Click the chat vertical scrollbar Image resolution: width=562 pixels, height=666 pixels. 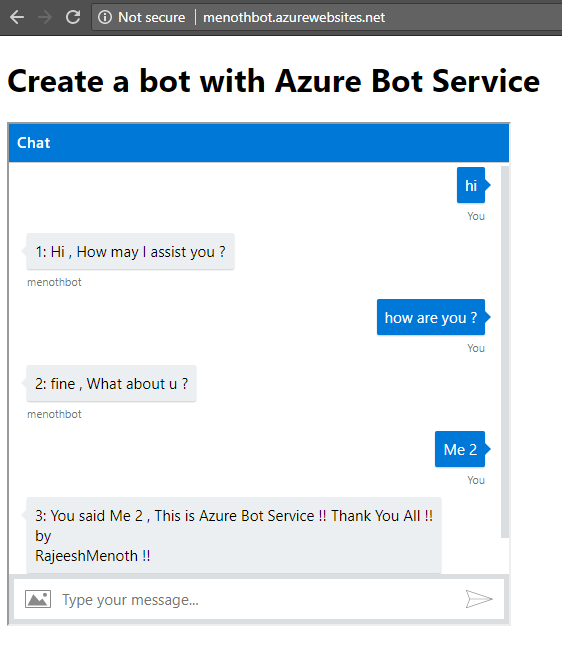(x=505, y=352)
